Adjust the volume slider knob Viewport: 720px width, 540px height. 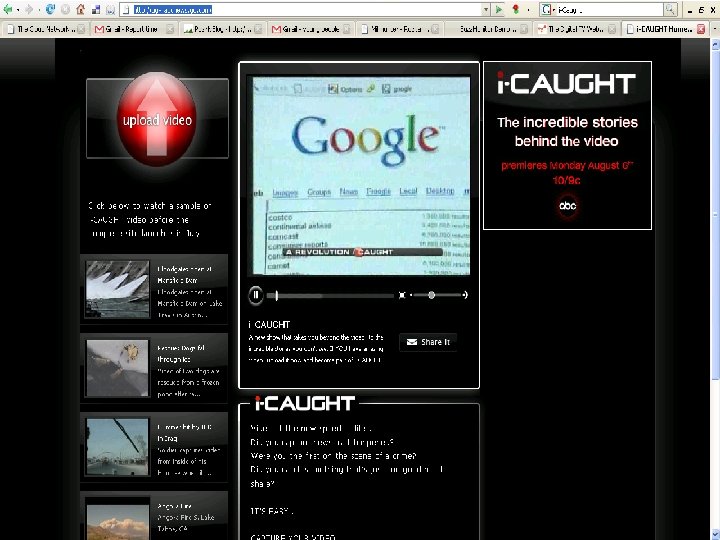431,295
